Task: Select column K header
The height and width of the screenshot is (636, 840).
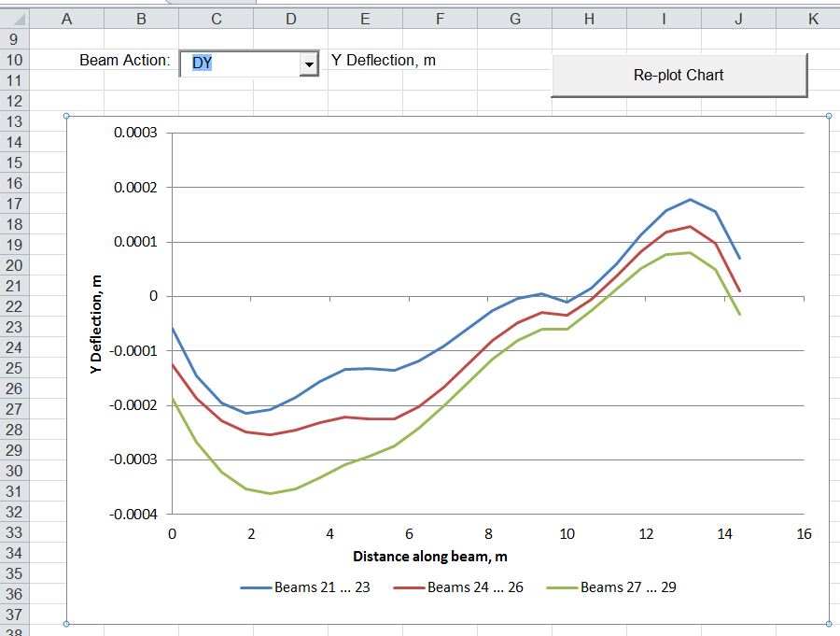Action: coord(811,19)
